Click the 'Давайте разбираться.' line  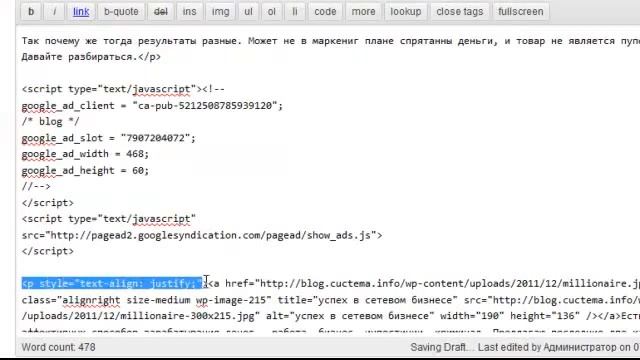point(91,57)
